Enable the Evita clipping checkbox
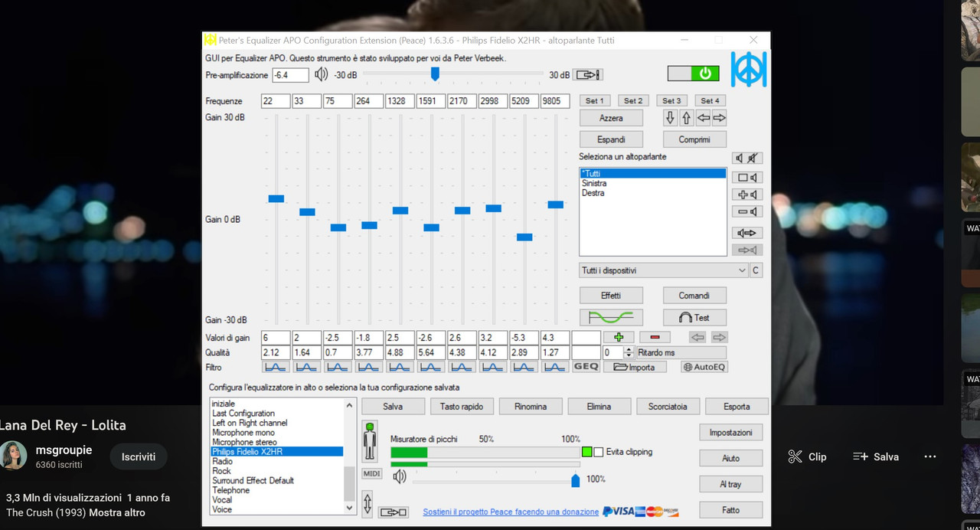980x530 pixels. point(599,452)
